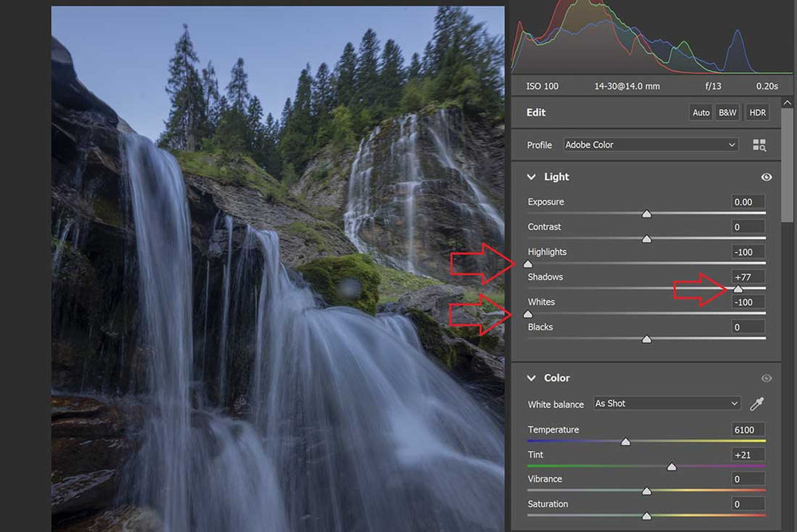Click the Profile label
This screenshot has height=532, width=797.
tap(540, 145)
